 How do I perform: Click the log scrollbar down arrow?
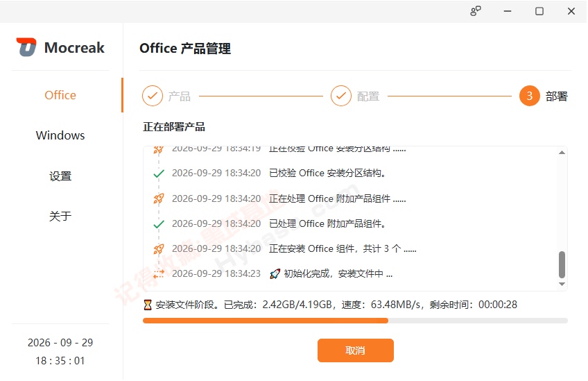tap(562, 284)
